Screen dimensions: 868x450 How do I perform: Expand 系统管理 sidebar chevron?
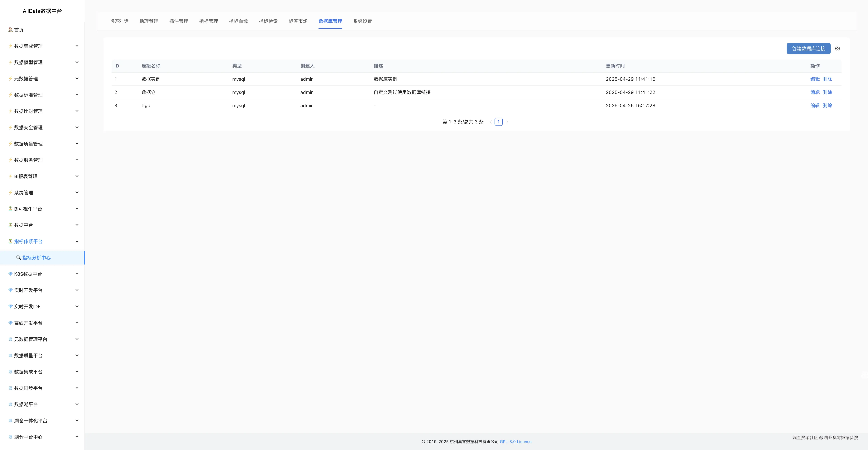(77, 192)
